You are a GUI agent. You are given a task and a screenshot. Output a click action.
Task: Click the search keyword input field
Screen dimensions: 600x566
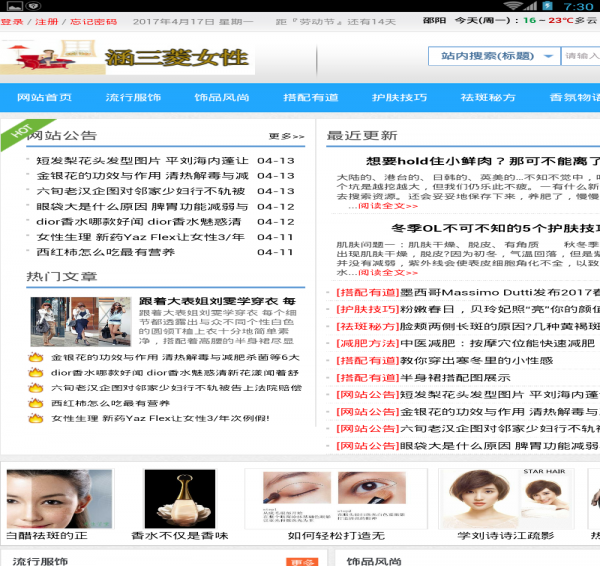coord(580,56)
